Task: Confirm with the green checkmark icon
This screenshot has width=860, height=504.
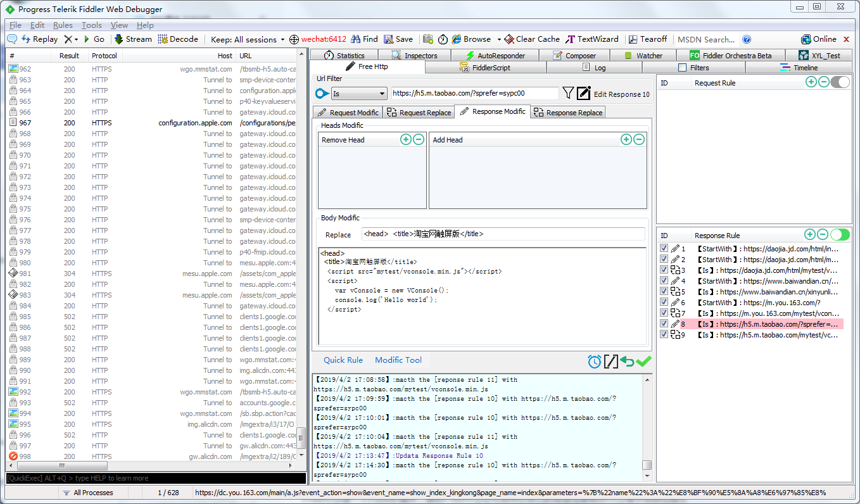Action: (644, 362)
